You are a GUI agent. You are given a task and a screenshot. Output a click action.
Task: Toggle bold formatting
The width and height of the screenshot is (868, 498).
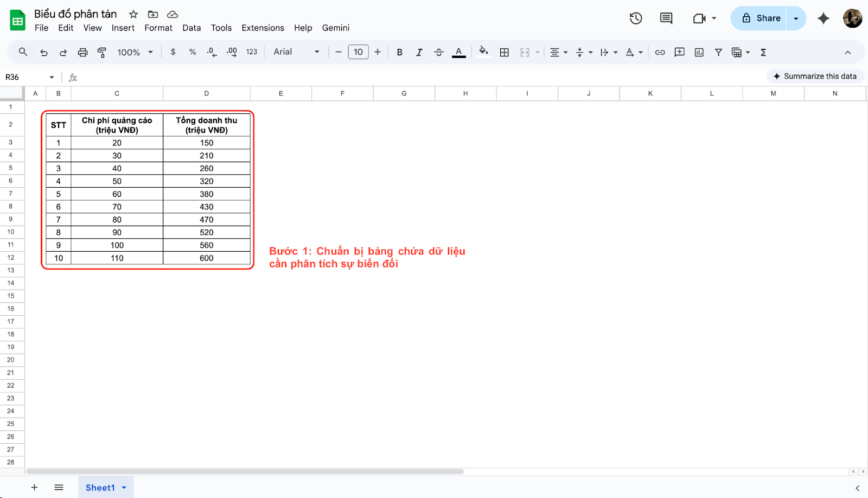click(399, 52)
